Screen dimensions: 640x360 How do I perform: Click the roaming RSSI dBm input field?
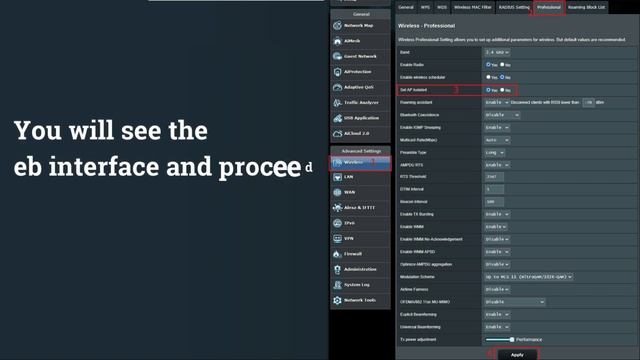click(588, 102)
